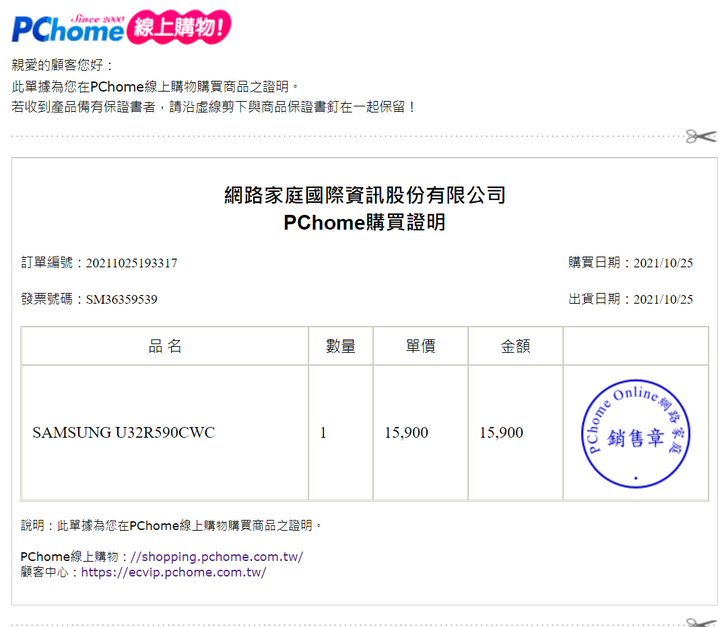The image size is (720, 627).
Task: Click the 說明 note below the table
Action: click(171, 525)
